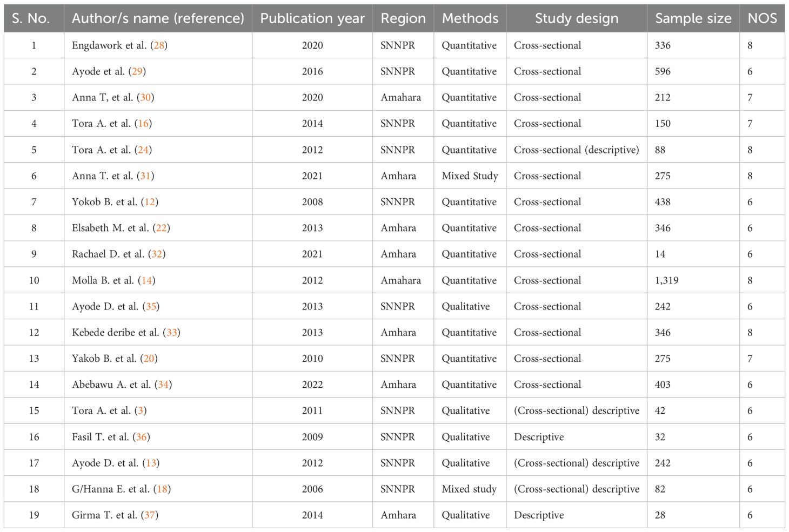789x532 pixels.
Task: Click the 'Methods' column header
Action: (470, 18)
